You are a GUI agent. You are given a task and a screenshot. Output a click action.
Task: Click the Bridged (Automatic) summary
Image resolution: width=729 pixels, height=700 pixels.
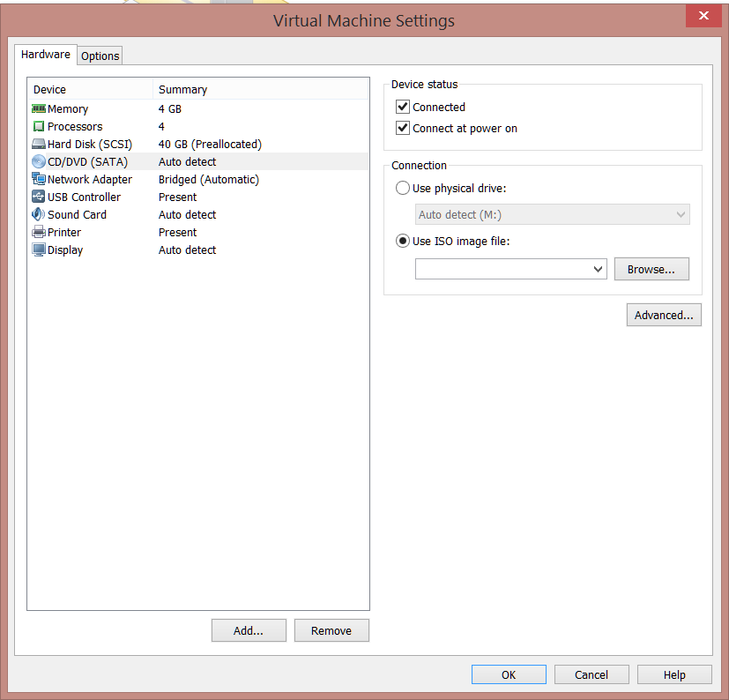pyautogui.click(x=209, y=180)
